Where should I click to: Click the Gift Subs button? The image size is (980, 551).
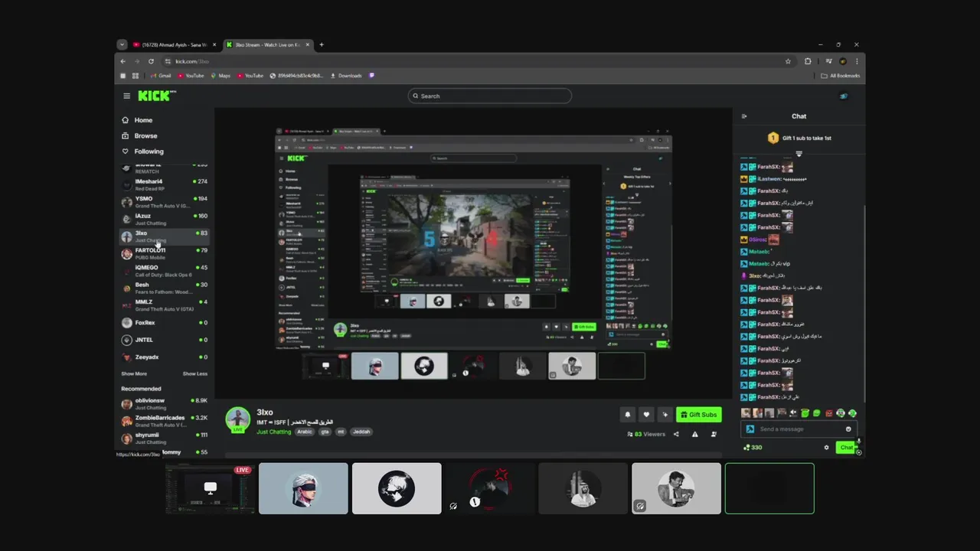coord(698,415)
